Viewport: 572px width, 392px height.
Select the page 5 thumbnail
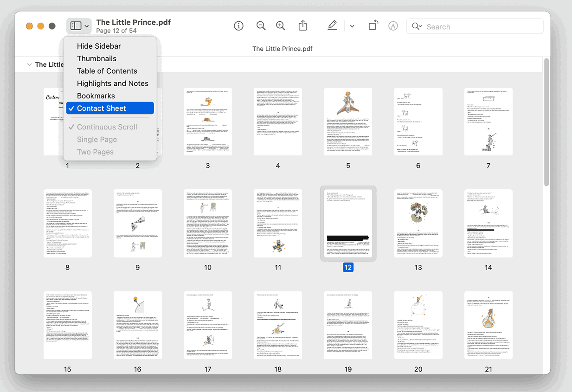click(x=348, y=121)
